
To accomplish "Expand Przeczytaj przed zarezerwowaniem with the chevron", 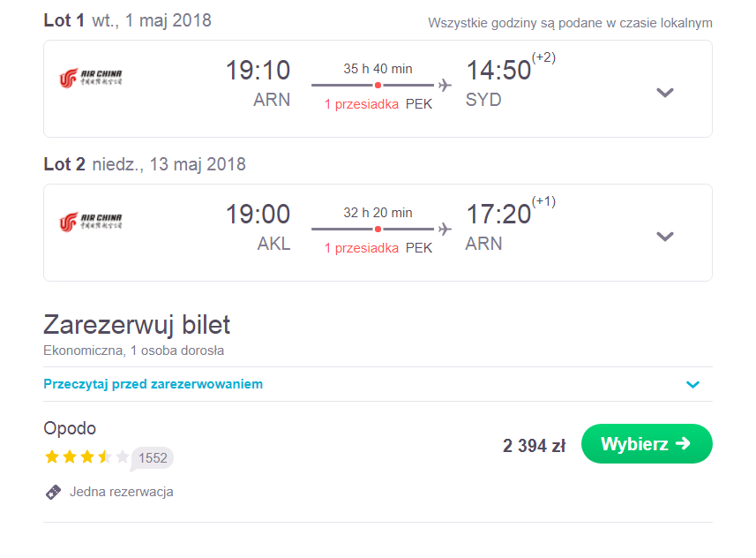I will [692, 385].
